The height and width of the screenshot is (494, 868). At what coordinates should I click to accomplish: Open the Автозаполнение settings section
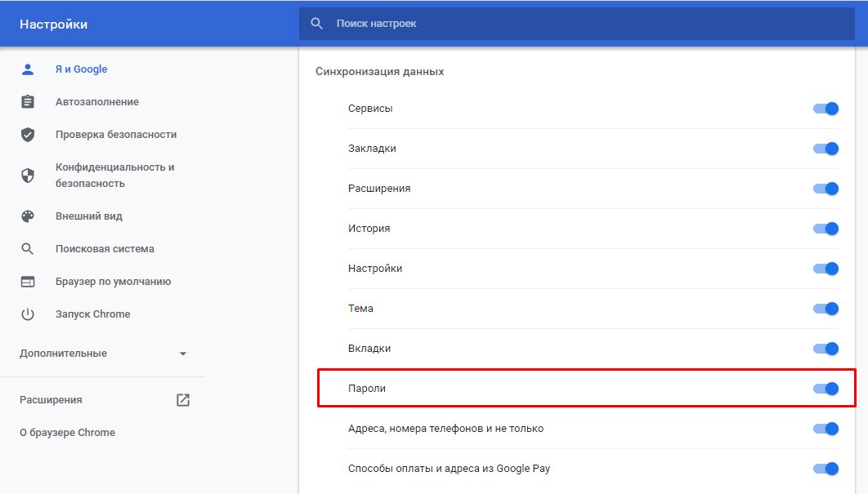pyautogui.click(x=96, y=102)
